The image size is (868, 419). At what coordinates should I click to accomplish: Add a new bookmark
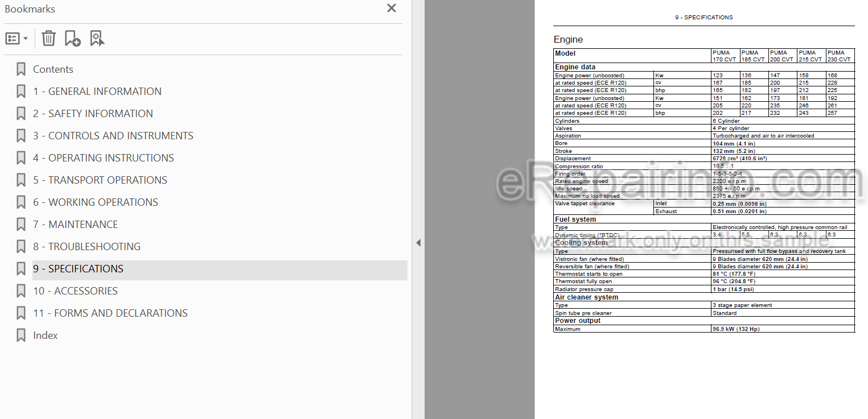pyautogui.click(x=72, y=39)
